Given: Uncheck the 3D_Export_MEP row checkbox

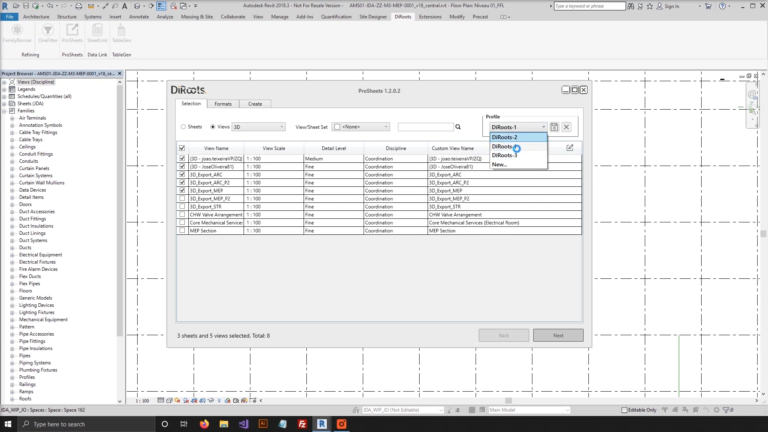Looking at the screenshot, I should coord(182,191).
